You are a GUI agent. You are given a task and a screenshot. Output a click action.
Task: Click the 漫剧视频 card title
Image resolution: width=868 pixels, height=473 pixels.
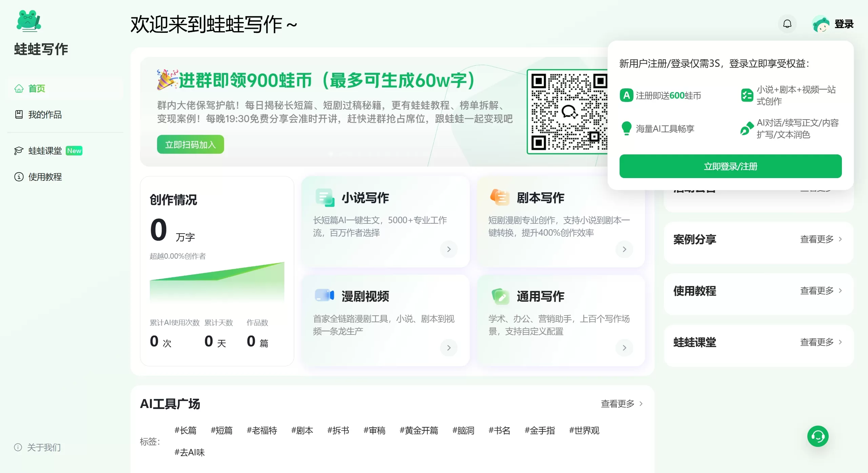pyautogui.click(x=365, y=296)
